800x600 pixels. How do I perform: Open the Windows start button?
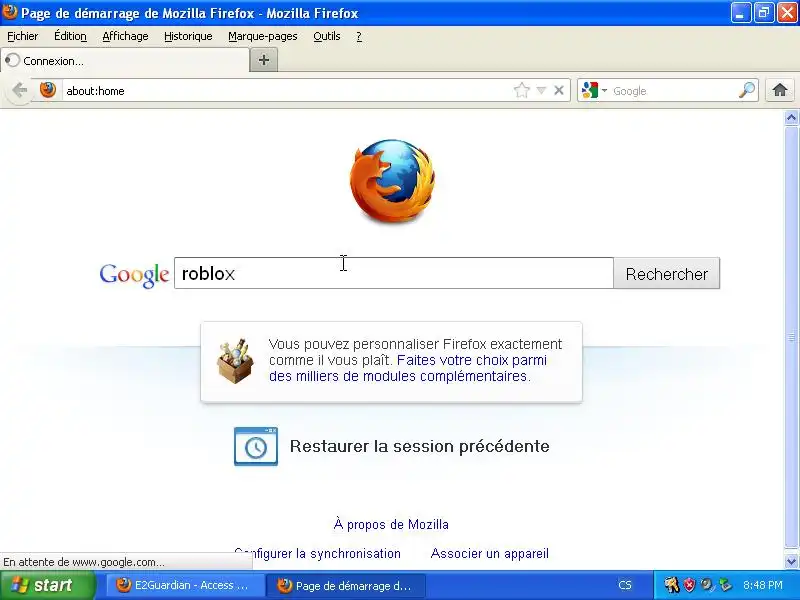(47, 585)
